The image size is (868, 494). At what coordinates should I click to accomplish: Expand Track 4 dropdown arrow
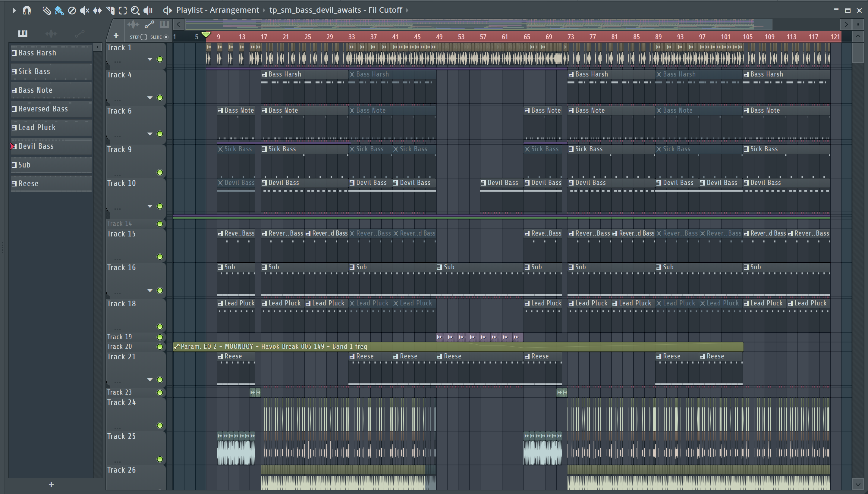coord(150,98)
